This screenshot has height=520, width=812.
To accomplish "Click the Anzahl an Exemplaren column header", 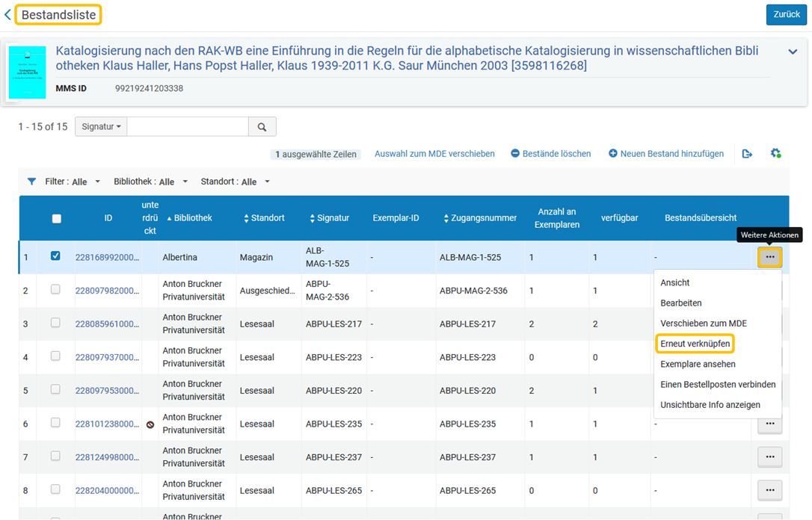I will click(557, 218).
